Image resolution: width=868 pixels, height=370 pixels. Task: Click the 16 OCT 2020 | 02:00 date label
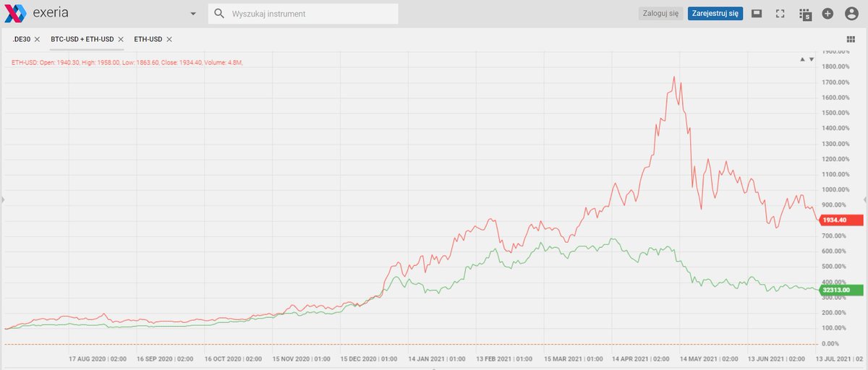click(232, 358)
